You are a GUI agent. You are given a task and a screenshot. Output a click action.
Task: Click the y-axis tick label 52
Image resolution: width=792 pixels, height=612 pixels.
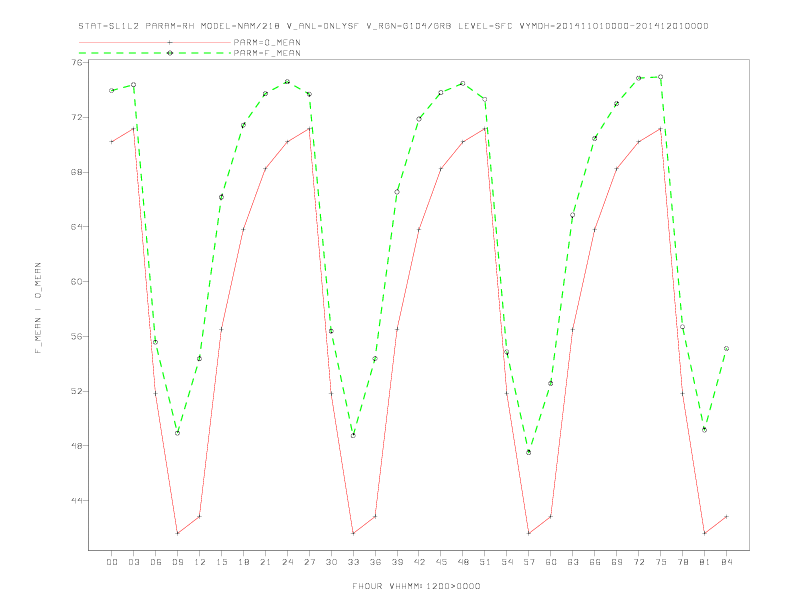point(76,391)
